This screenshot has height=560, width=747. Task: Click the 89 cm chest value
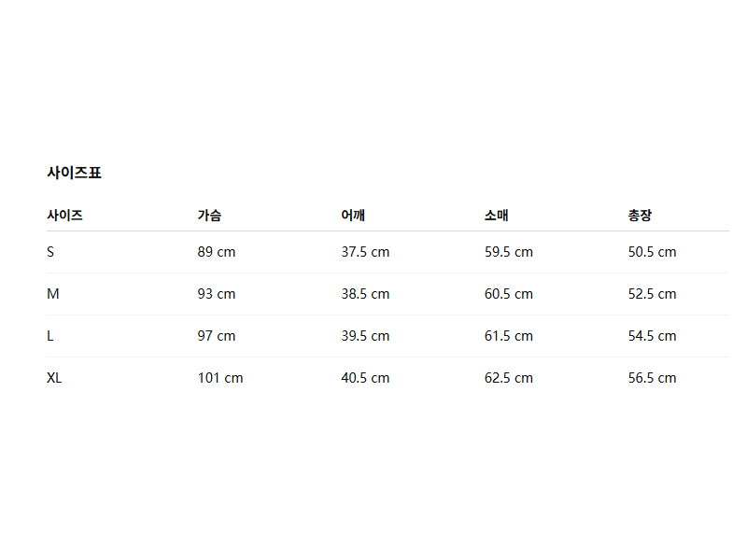coord(217,252)
